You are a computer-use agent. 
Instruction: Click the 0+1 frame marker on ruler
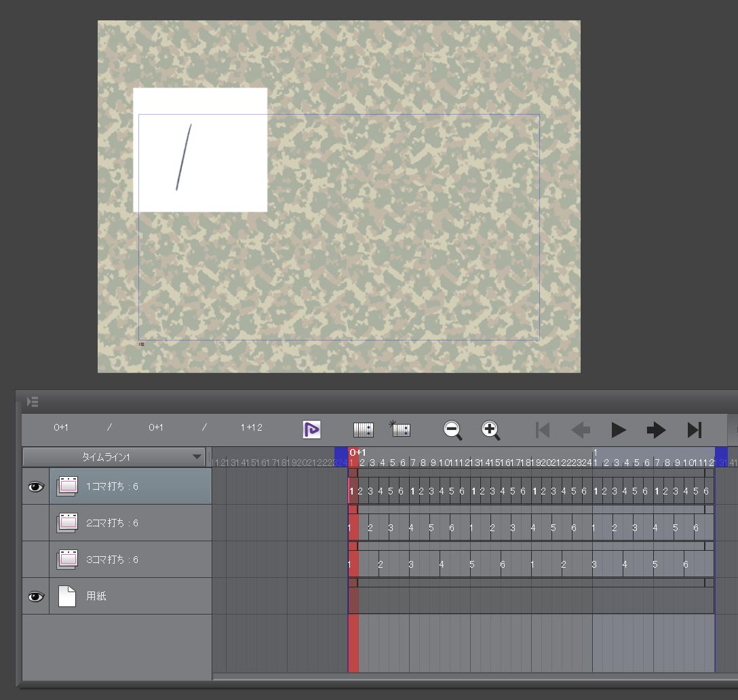coord(357,452)
